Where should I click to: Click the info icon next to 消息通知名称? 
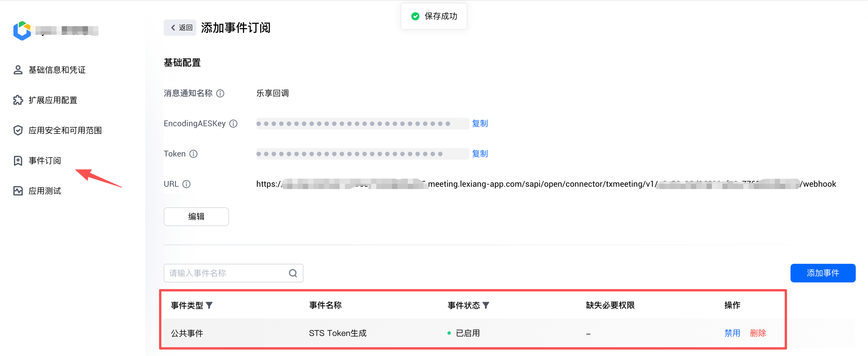coord(220,93)
